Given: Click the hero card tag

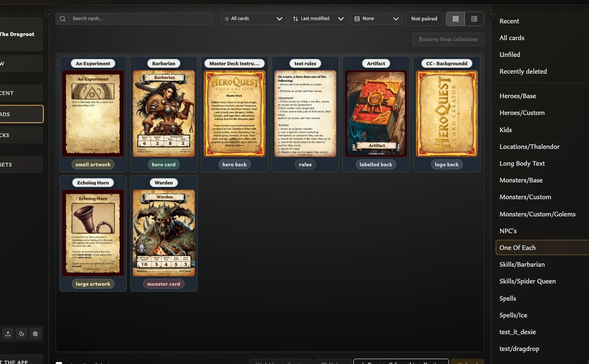Looking at the screenshot, I should (164, 164).
